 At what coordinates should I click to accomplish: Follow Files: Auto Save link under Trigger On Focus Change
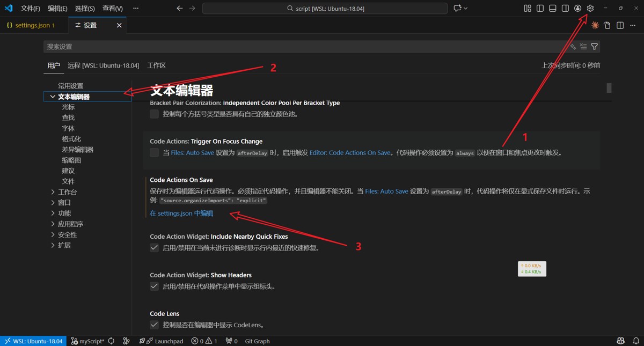(192, 153)
